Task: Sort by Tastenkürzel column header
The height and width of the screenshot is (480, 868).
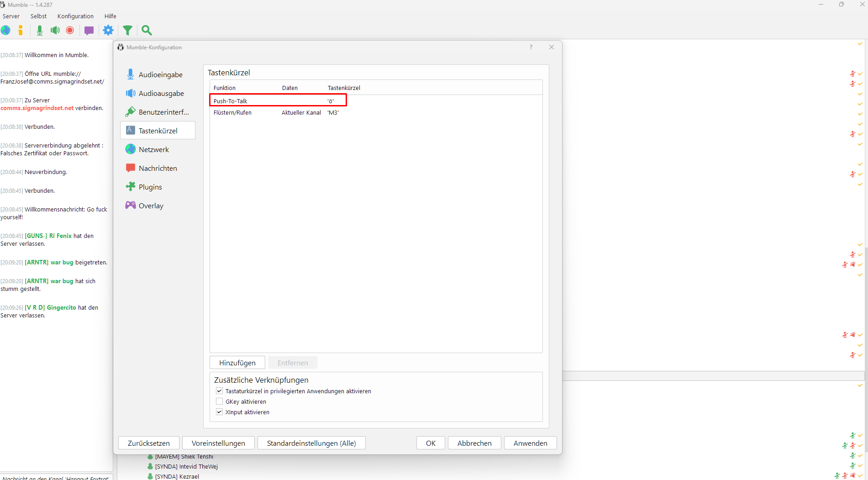Action: pos(344,88)
